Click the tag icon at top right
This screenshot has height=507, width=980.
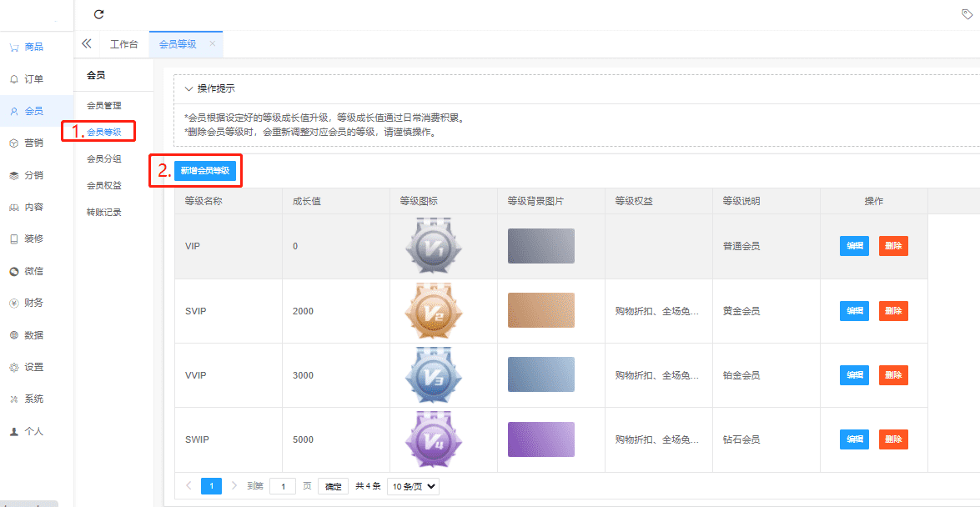tap(967, 14)
